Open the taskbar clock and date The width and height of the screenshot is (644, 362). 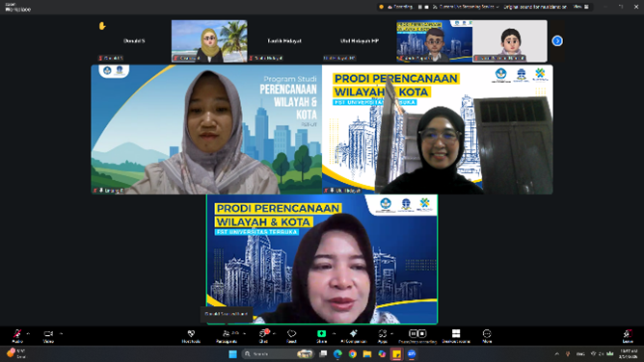[629, 353]
